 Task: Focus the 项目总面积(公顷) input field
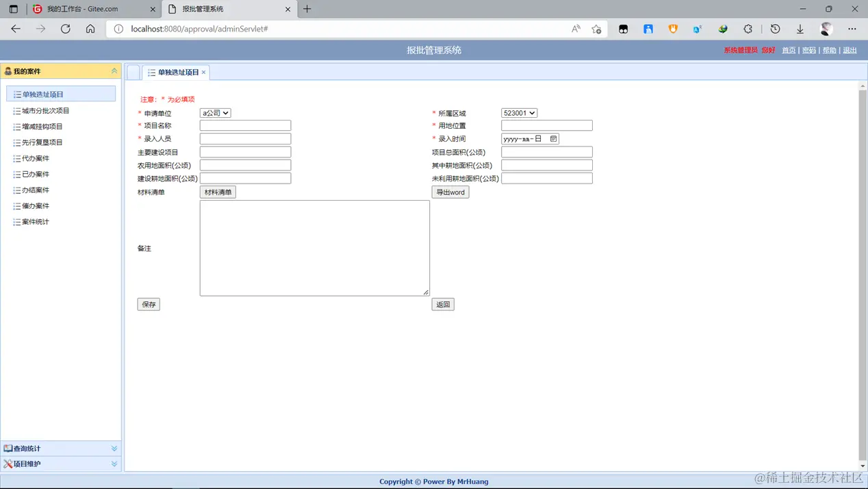(x=547, y=152)
